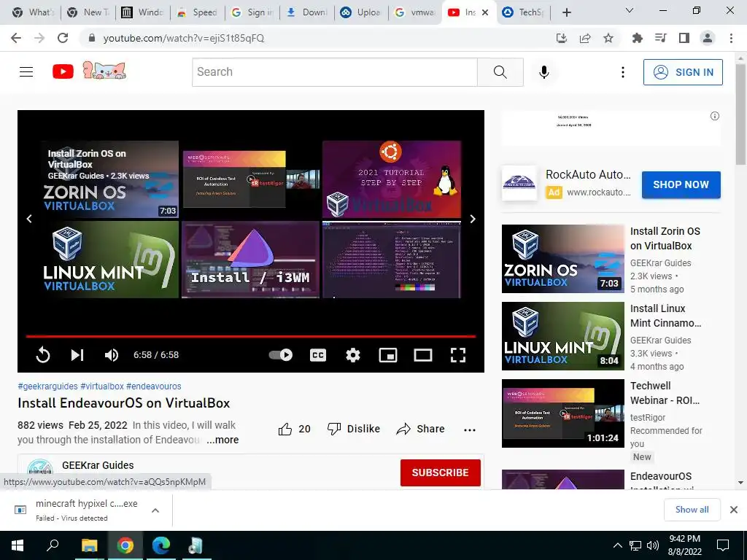
Task: Click the SIGN IN button
Action: point(683,72)
